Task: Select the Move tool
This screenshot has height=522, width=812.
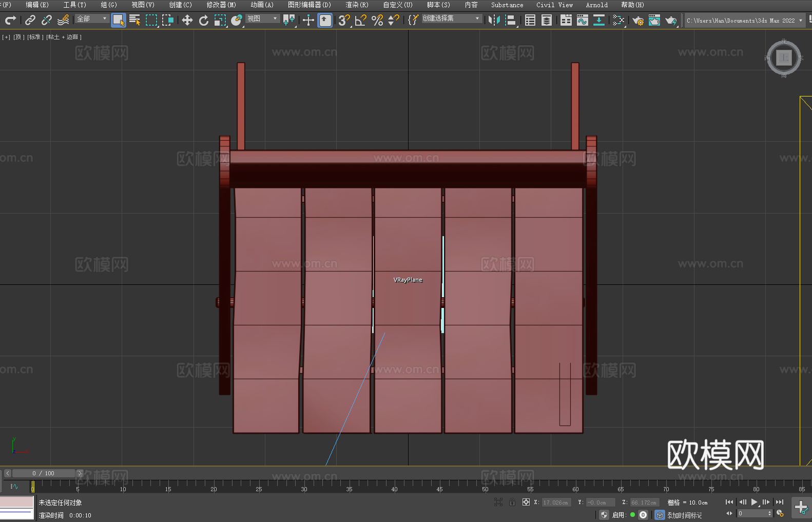Action: coord(187,20)
